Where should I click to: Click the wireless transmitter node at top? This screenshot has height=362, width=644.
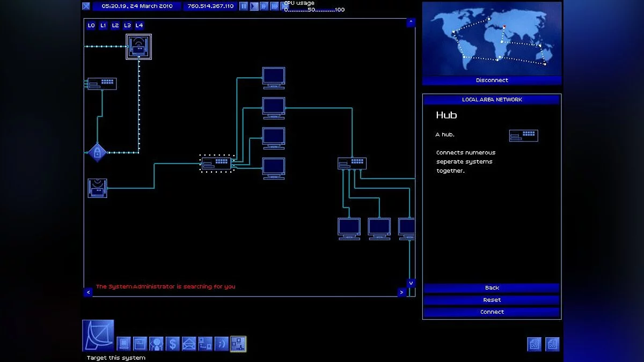pyautogui.click(x=138, y=47)
